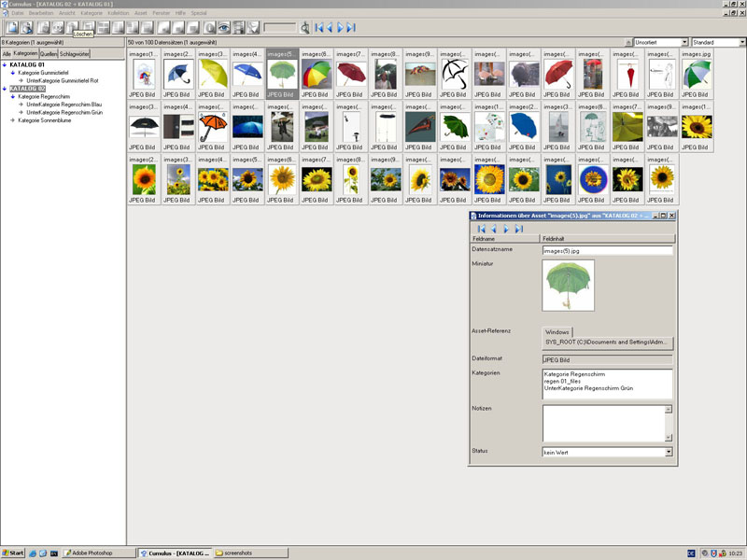Select the black outline umbrella drawing thumbnail

[455, 75]
